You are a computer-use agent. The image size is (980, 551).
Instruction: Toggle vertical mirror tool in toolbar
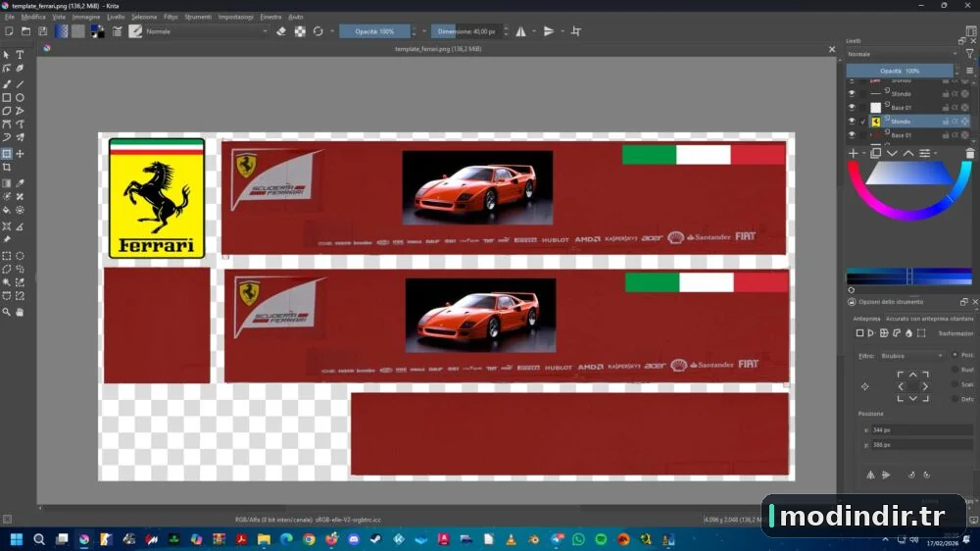(549, 31)
